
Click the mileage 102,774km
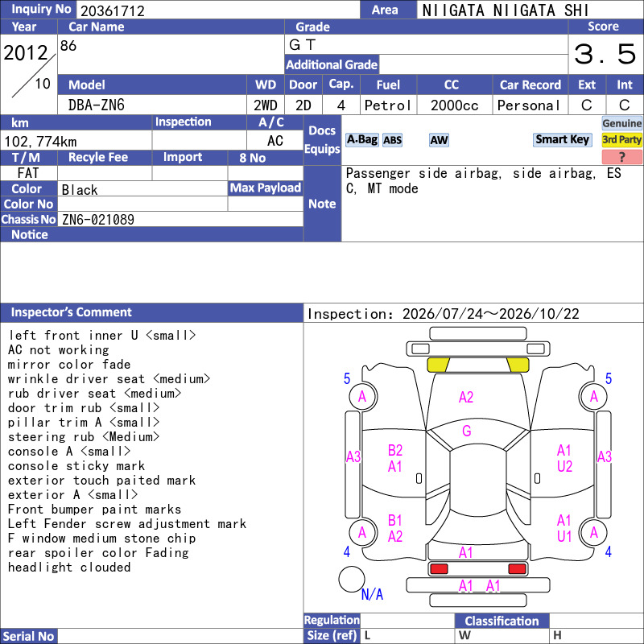coord(40,142)
